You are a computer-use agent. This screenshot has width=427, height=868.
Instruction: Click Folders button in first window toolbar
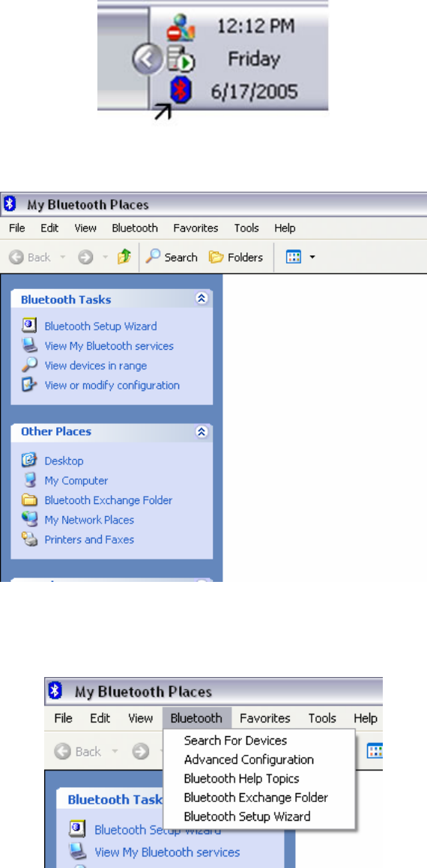[236, 257]
